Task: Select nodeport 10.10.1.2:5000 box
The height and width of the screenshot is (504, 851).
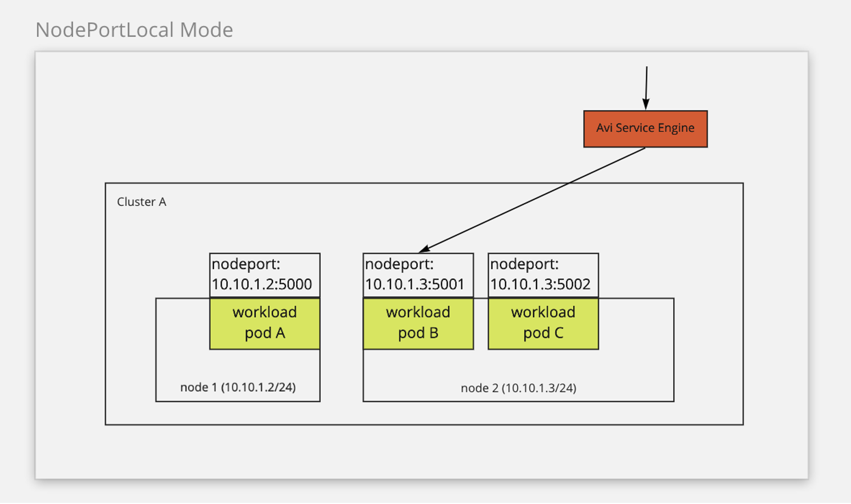Action: coord(265,275)
